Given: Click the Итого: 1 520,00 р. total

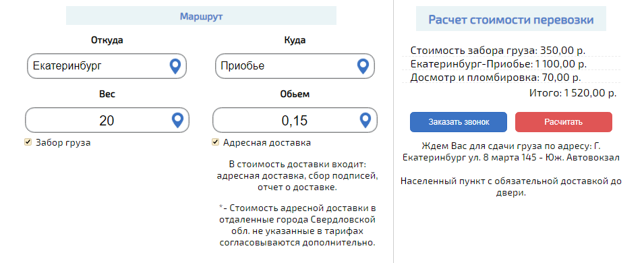Looking at the screenshot, I should (573, 93).
